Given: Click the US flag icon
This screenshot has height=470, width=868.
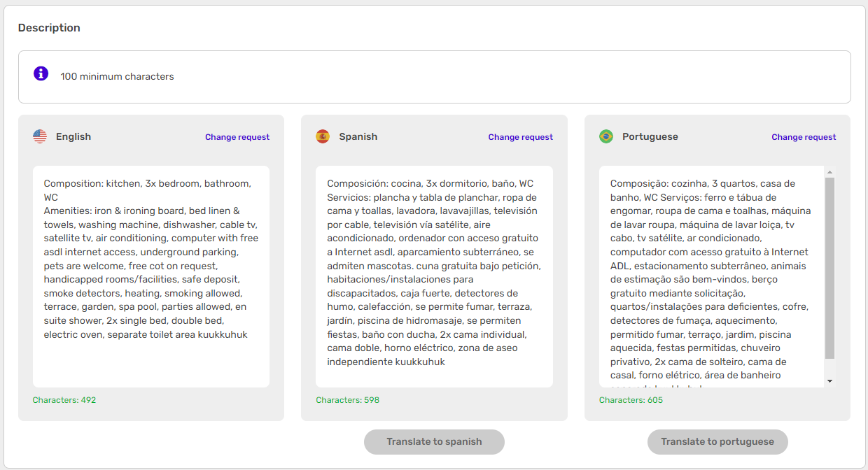Looking at the screenshot, I should tap(40, 136).
